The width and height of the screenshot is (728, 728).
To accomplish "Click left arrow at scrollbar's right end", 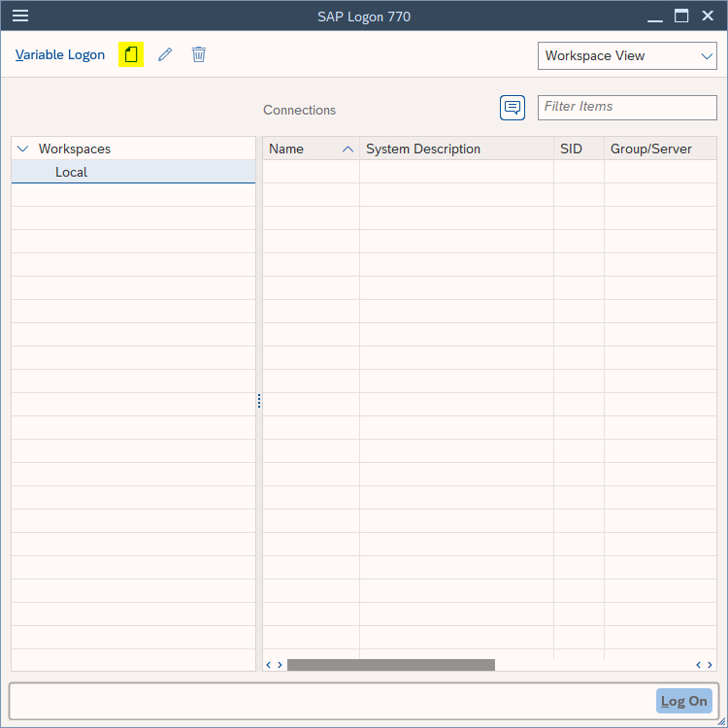I will (x=698, y=665).
